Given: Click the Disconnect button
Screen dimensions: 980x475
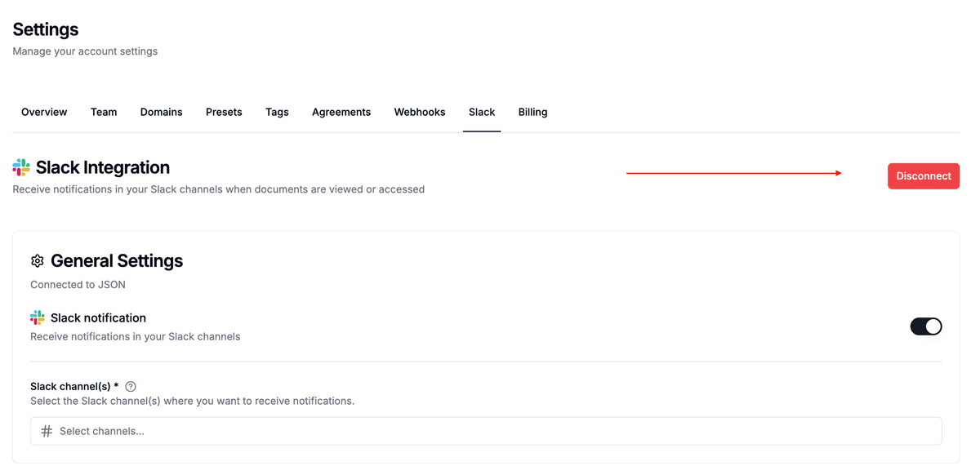Looking at the screenshot, I should (924, 175).
